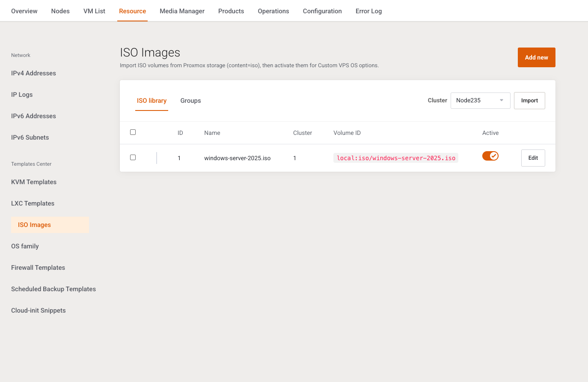Select the Resource tab
This screenshot has width=588, height=382.
pos(133,11)
